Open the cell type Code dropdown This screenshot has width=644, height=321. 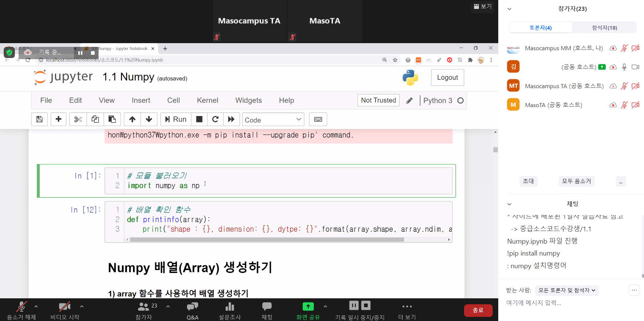click(x=273, y=120)
